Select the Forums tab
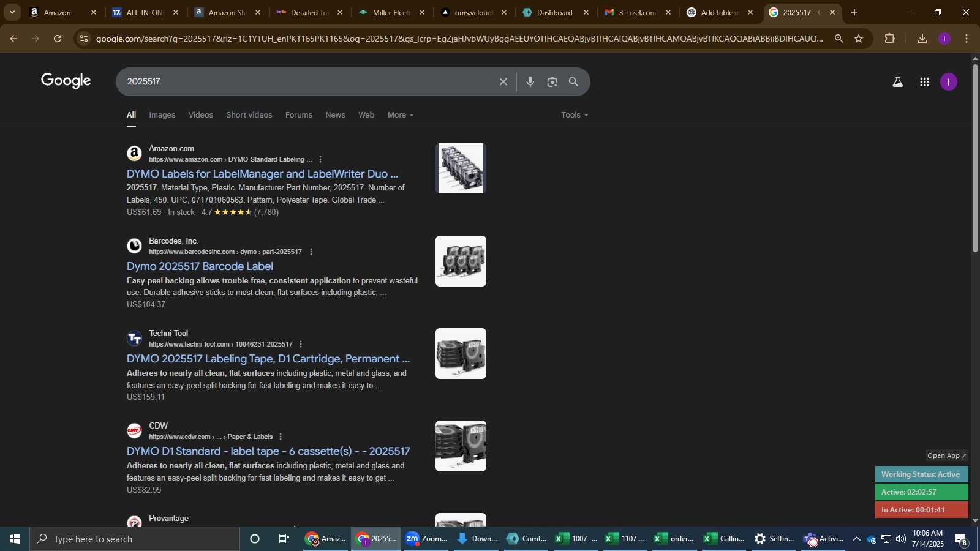This screenshot has width=980, height=551. click(299, 115)
